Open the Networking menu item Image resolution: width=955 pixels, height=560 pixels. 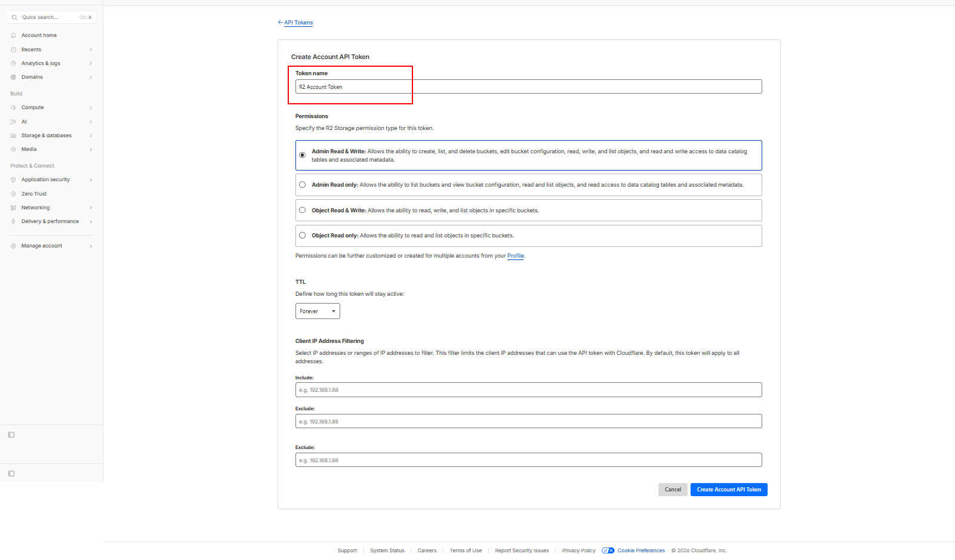(36, 208)
